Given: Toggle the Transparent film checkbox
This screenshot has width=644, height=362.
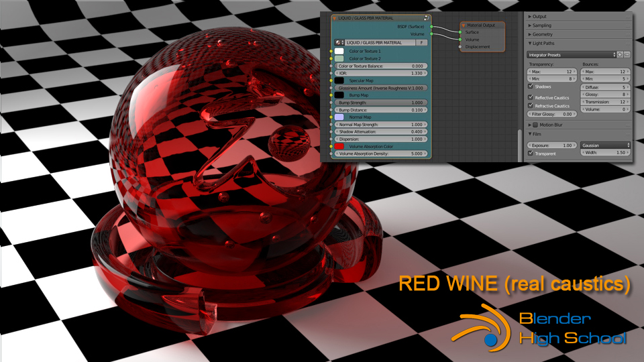Looking at the screenshot, I should 531,153.
